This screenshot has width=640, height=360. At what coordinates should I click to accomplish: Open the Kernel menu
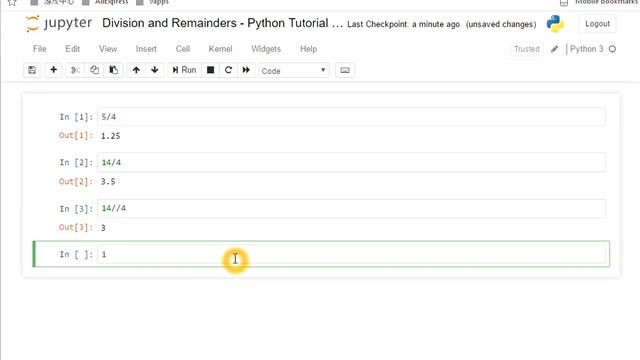click(x=220, y=49)
